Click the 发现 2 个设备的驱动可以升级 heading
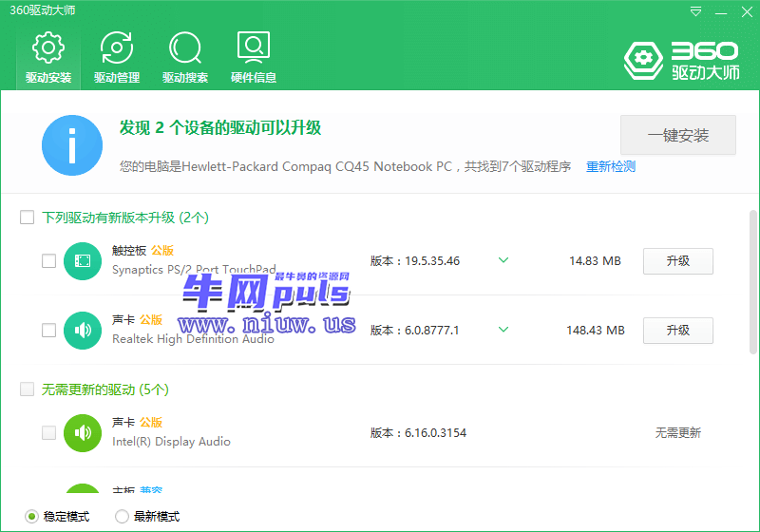 [220, 128]
